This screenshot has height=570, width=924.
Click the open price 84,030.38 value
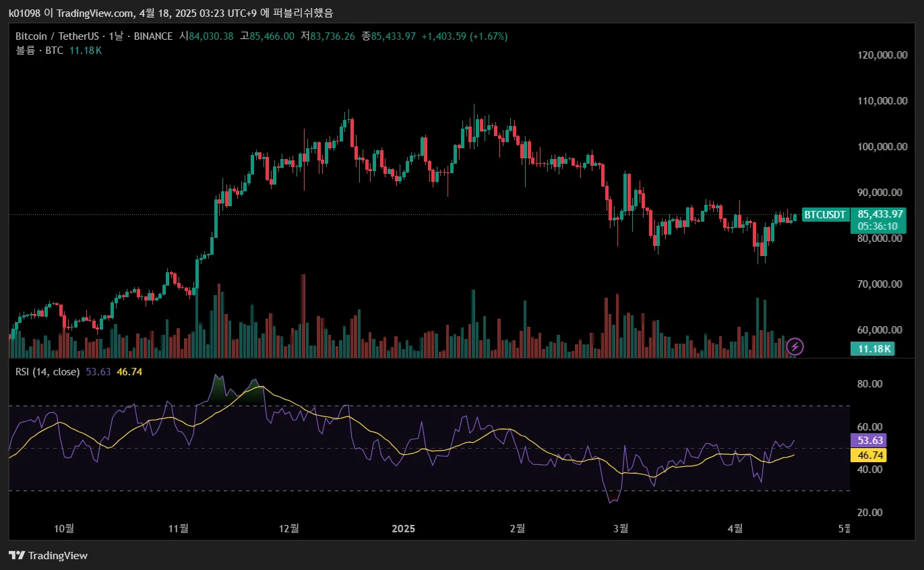tap(211, 36)
